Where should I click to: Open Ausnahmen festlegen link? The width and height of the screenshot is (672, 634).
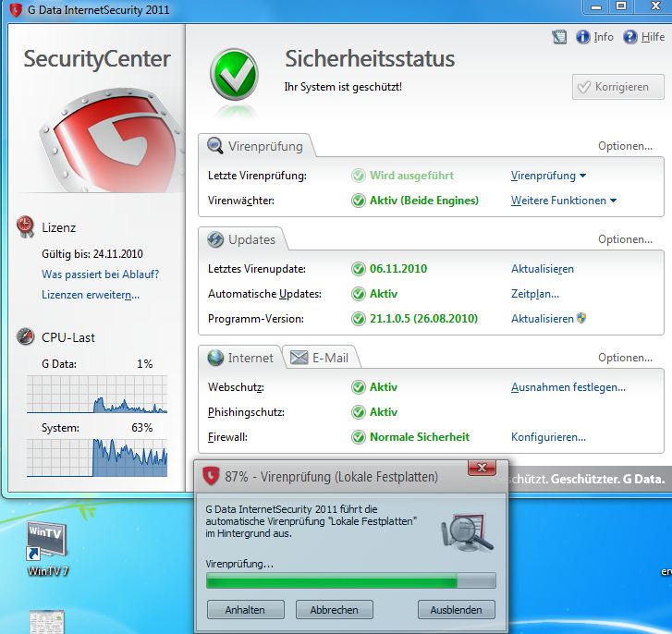[x=568, y=387]
